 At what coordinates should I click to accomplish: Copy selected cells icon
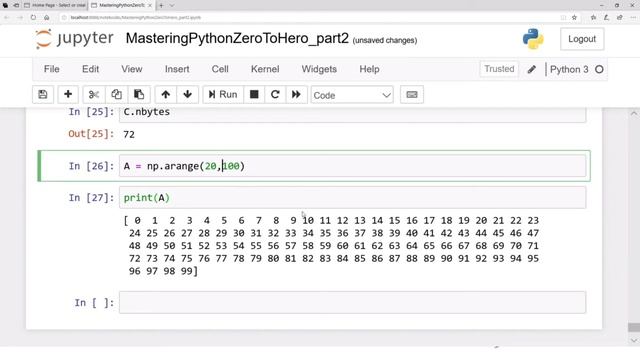coord(116,95)
